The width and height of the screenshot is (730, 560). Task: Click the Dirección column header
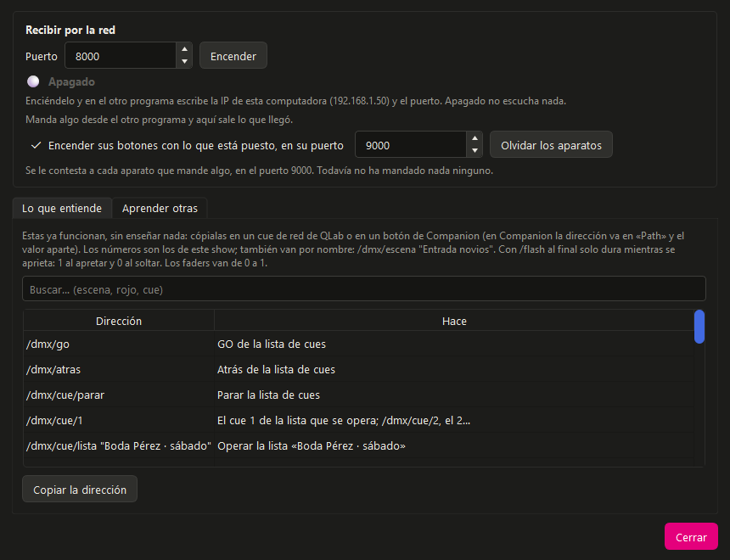coord(119,321)
